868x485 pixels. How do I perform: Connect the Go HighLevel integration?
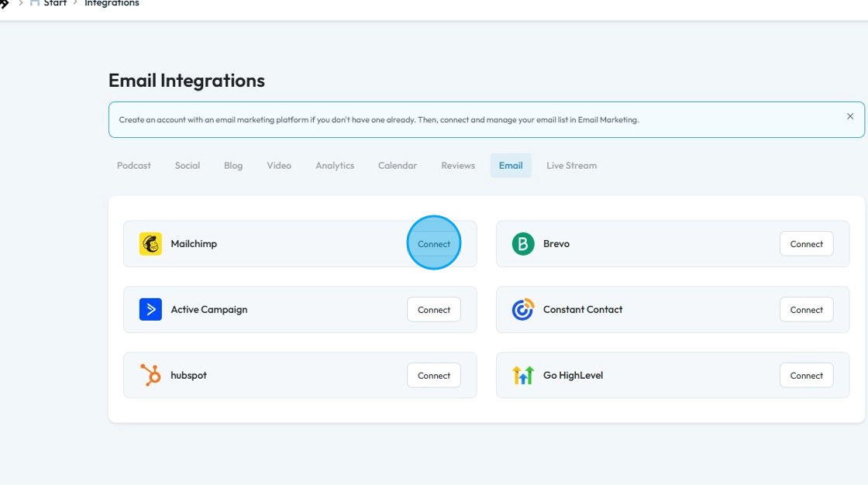click(x=807, y=376)
